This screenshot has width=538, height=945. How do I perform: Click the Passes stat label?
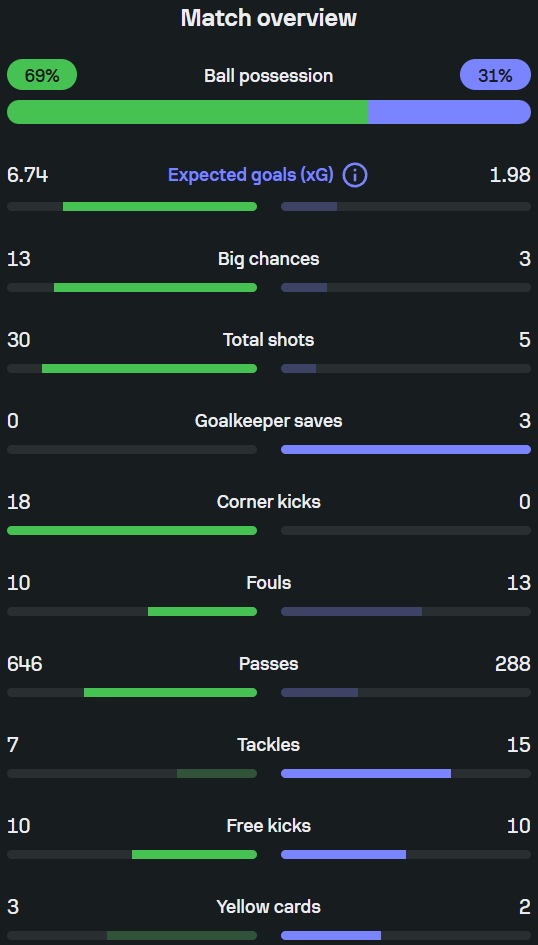269,664
